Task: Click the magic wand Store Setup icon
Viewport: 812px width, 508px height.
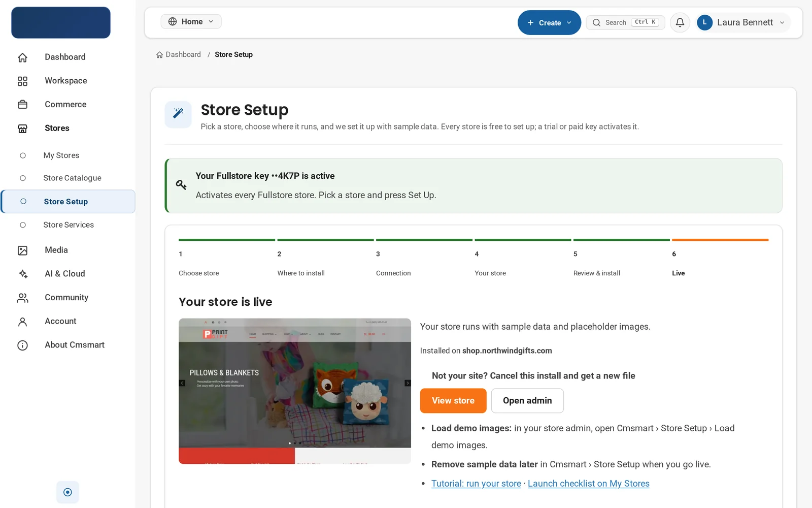Action: tap(178, 114)
